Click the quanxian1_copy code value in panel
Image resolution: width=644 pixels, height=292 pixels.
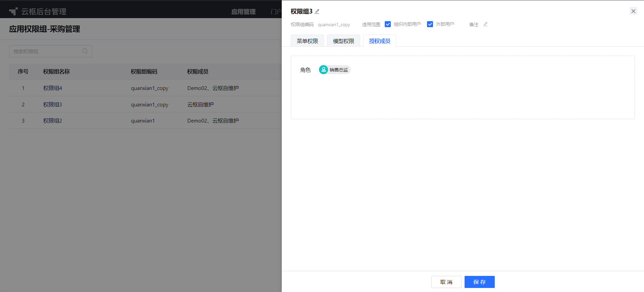coord(334,25)
